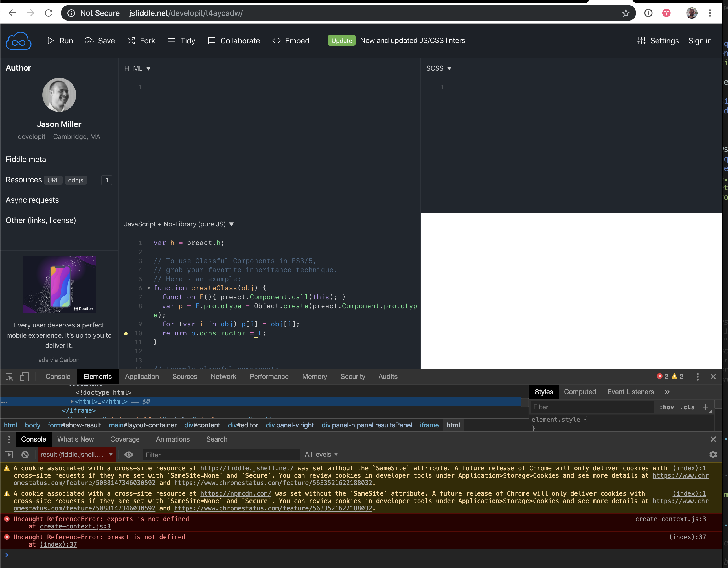Expand the collapsed html tree node
728x568 pixels.
[72, 401]
